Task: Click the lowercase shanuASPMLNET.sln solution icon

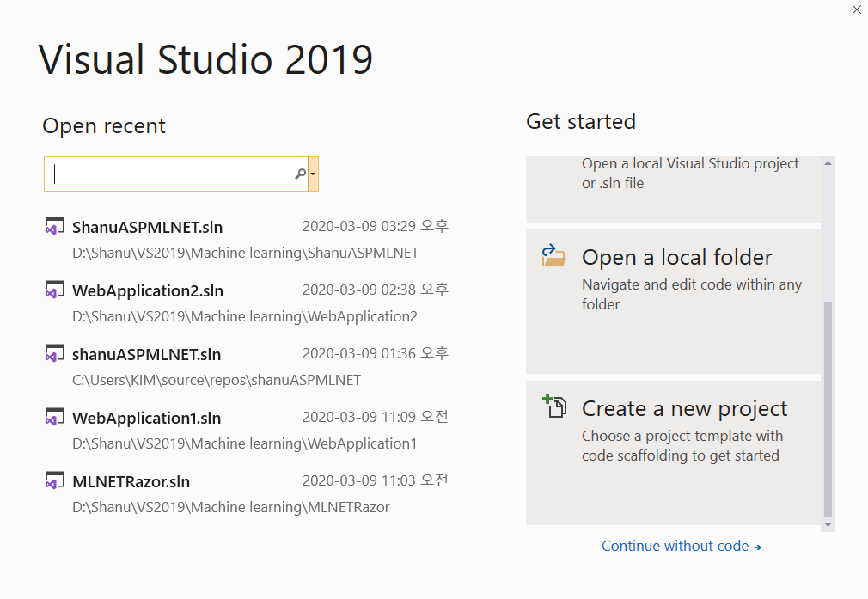Action: [55, 354]
